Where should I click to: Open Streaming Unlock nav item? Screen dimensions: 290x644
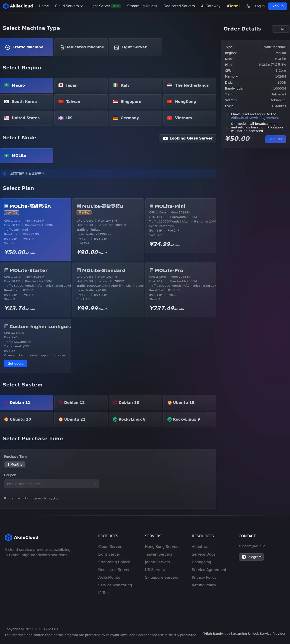tap(142, 6)
